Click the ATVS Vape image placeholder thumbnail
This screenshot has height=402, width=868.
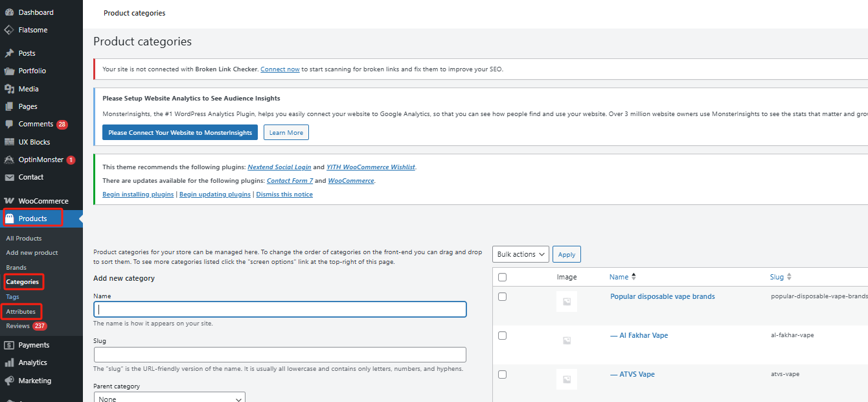pyautogui.click(x=566, y=379)
